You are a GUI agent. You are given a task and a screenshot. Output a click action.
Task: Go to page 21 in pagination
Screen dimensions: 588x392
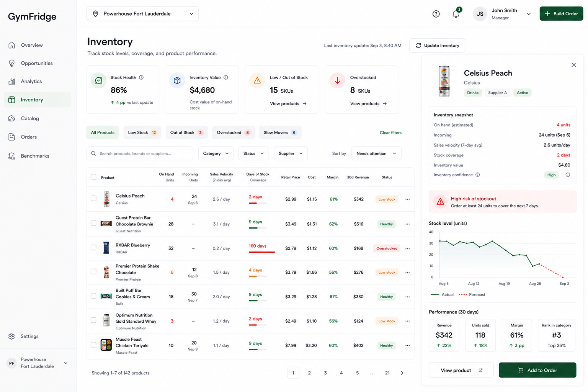[x=387, y=373]
